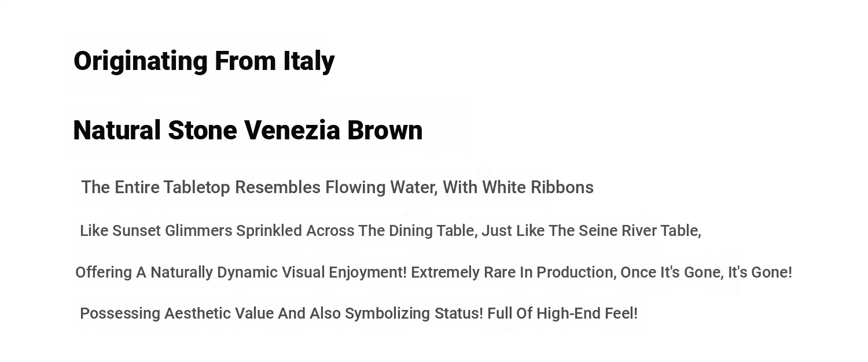
Task: Click the word 'Italy' in the first heading
Action: 309,61
